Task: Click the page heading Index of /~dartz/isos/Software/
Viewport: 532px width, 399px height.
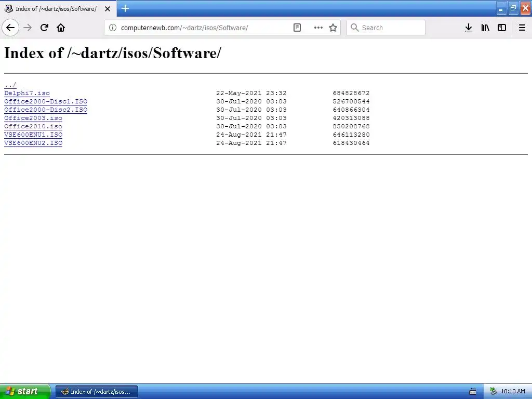Action: (x=113, y=53)
